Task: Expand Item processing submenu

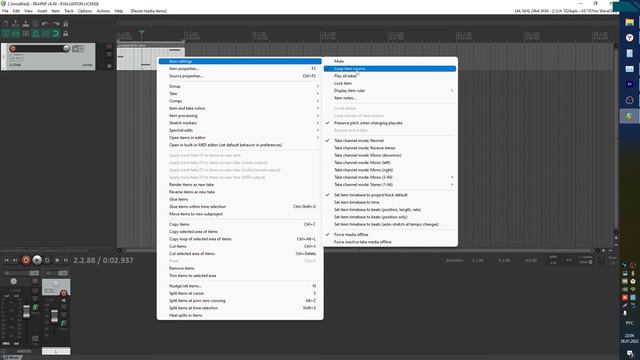Action: [240, 116]
